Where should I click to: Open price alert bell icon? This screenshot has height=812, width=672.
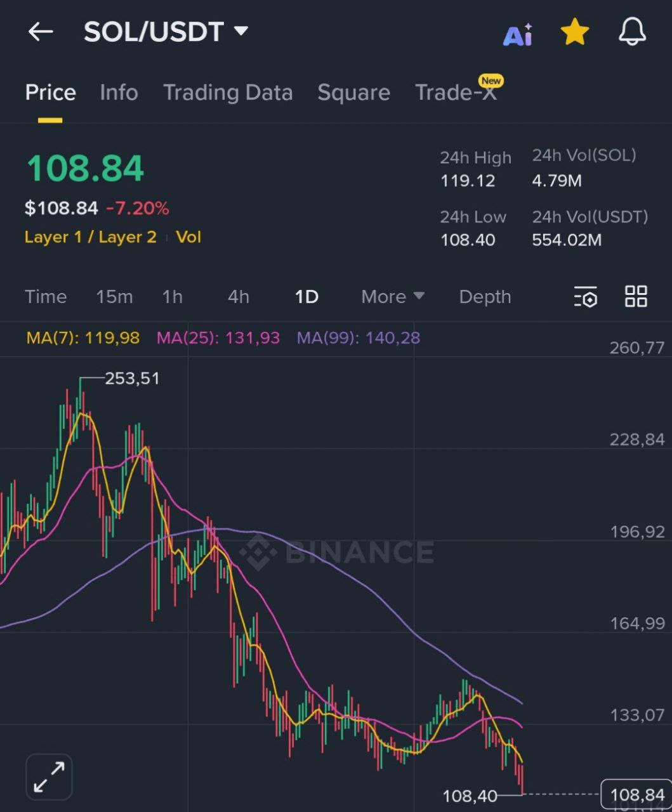pyautogui.click(x=632, y=32)
